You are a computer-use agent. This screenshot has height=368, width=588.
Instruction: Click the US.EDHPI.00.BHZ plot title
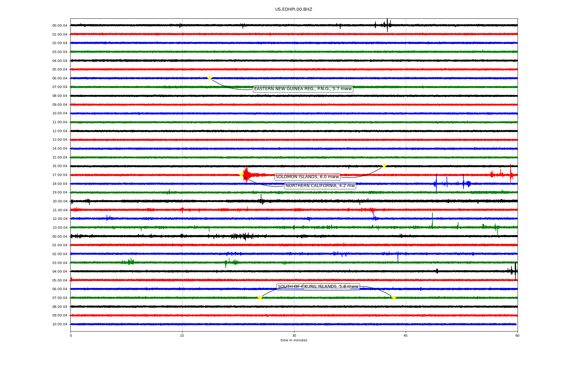pos(294,10)
